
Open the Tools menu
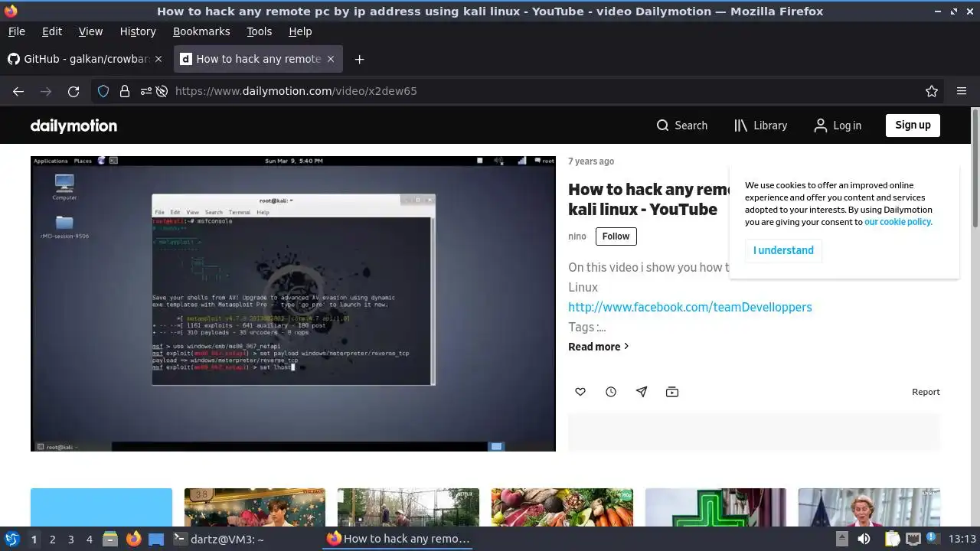260,31
